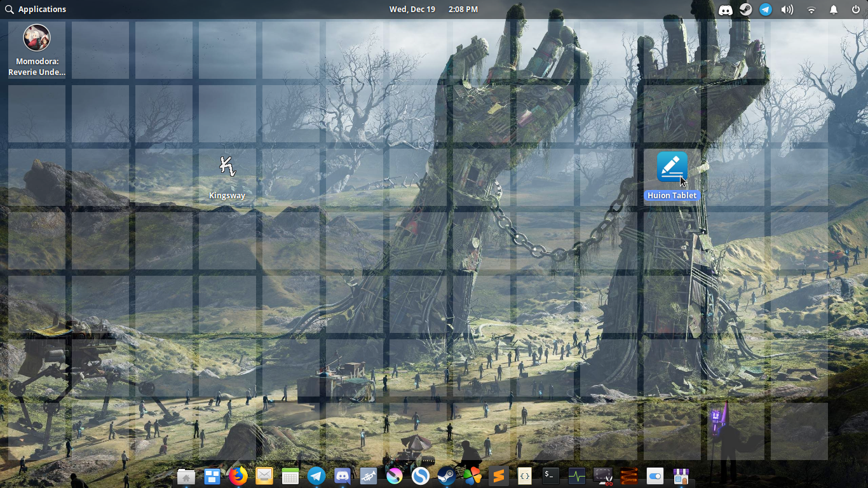868x488 pixels.
Task: Open the Screenshot tool in dock
Action: pyautogui.click(x=603, y=476)
